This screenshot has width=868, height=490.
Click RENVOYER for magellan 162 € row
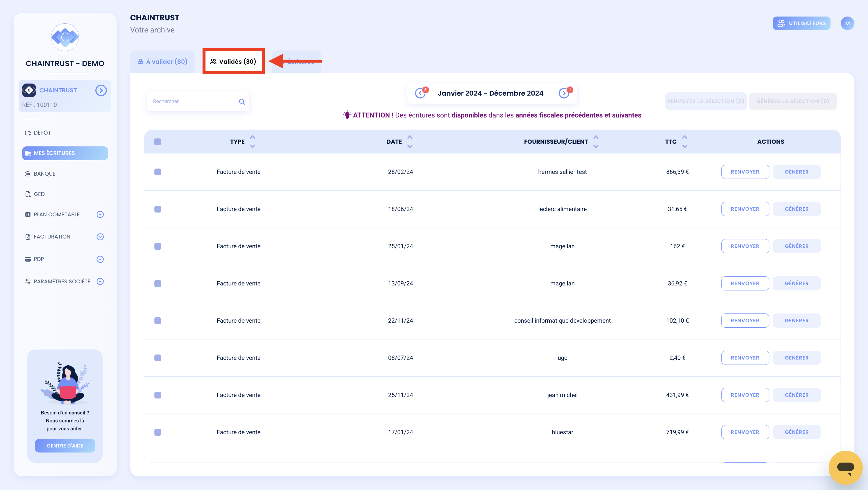coord(745,246)
